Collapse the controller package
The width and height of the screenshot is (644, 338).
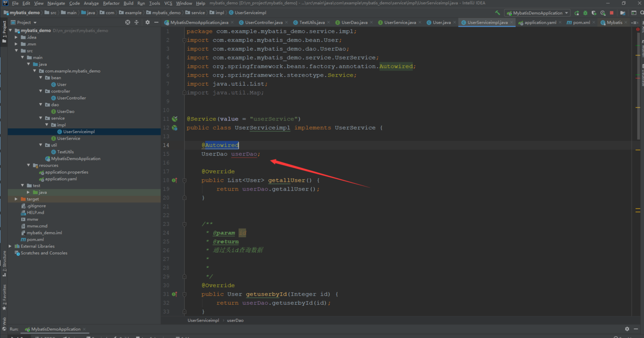coord(41,91)
